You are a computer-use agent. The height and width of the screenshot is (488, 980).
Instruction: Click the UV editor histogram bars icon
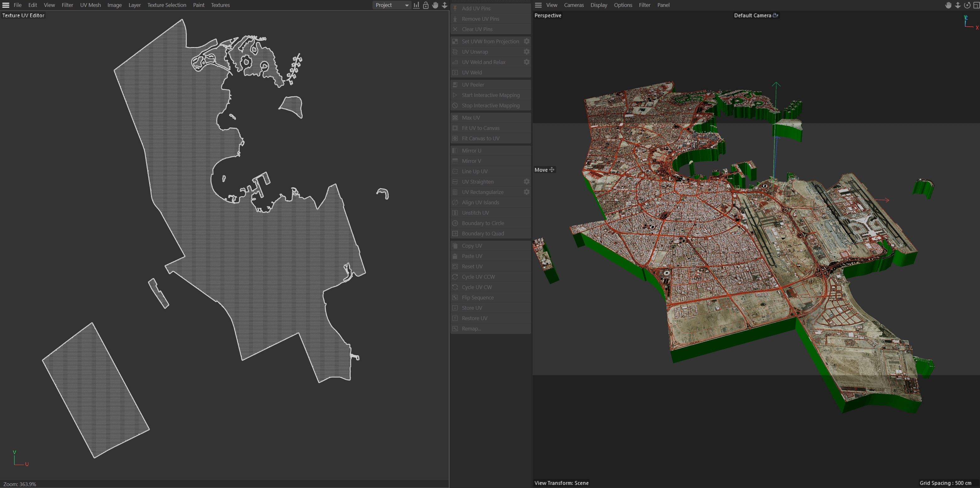(417, 5)
